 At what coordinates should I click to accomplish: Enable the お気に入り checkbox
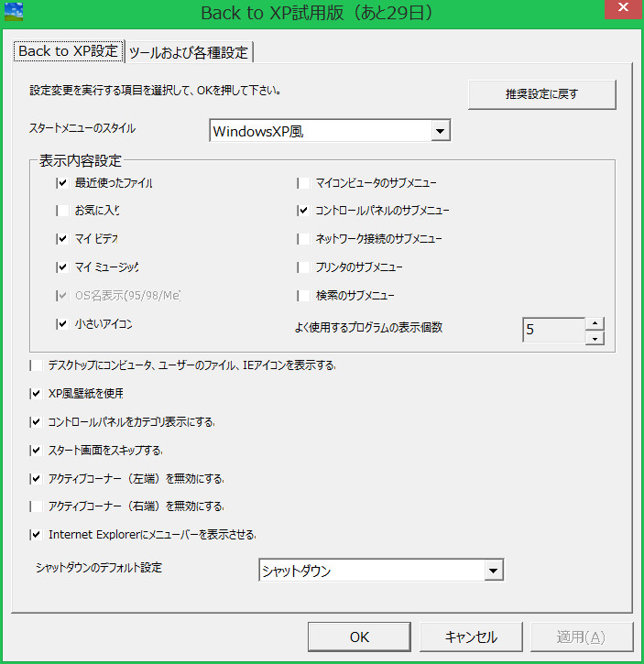click(x=62, y=211)
